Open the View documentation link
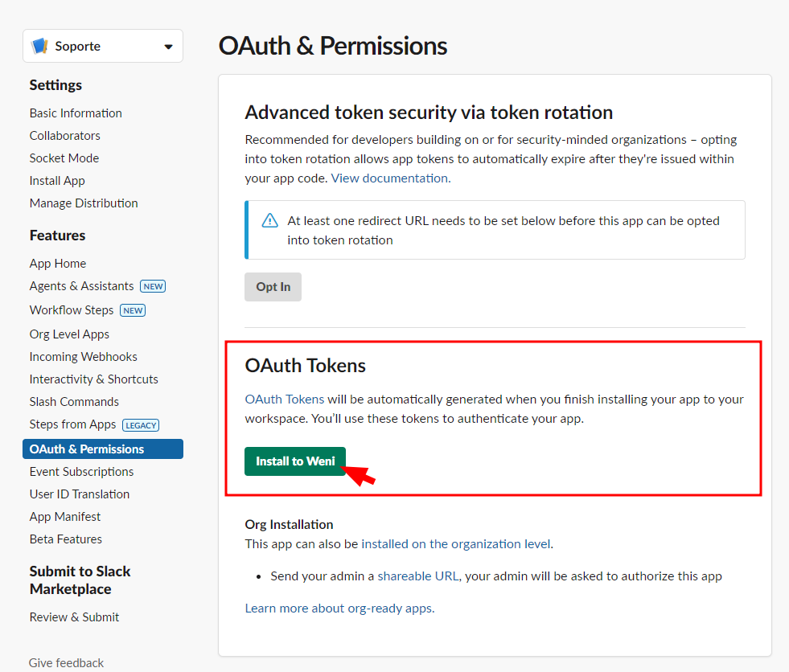The height and width of the screenshot is (672, 789). click(390, 178)
